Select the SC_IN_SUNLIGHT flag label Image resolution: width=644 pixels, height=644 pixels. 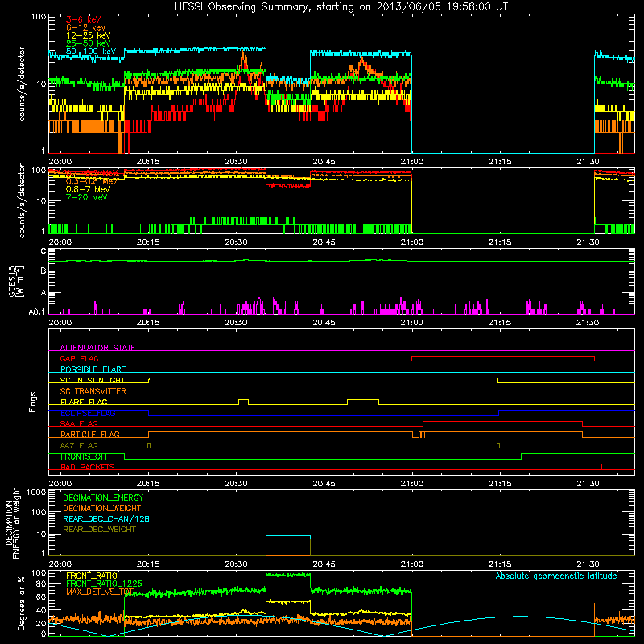coord(93,380)
